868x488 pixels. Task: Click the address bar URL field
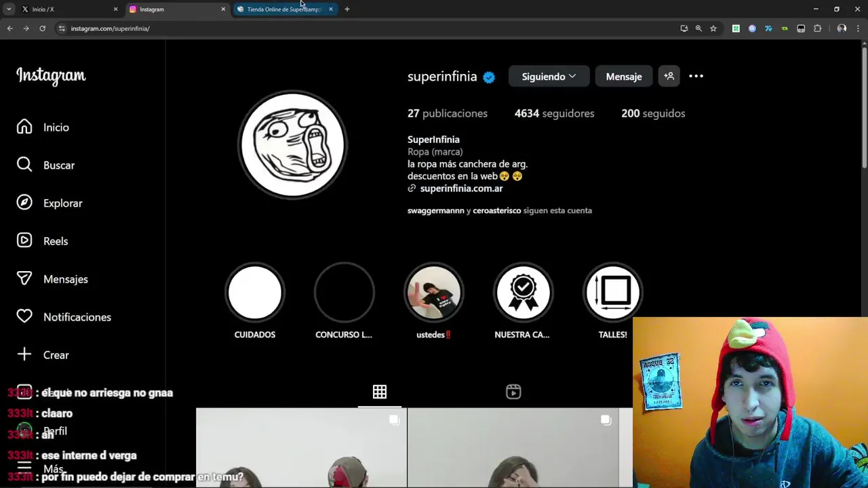tap(366, 28)
